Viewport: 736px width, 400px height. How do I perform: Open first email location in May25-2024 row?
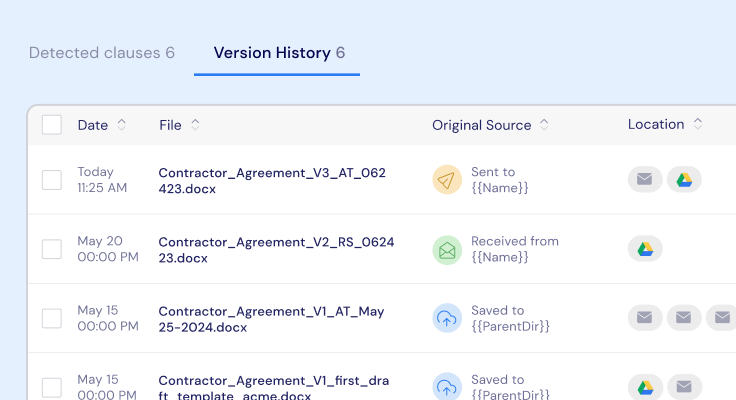tap(645, 318)
